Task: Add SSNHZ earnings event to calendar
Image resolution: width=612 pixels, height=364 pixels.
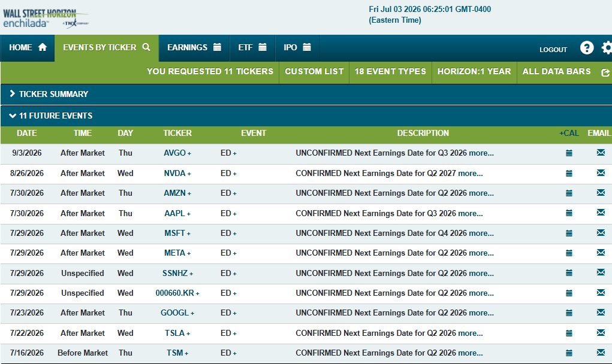Action: click(569, 273)
